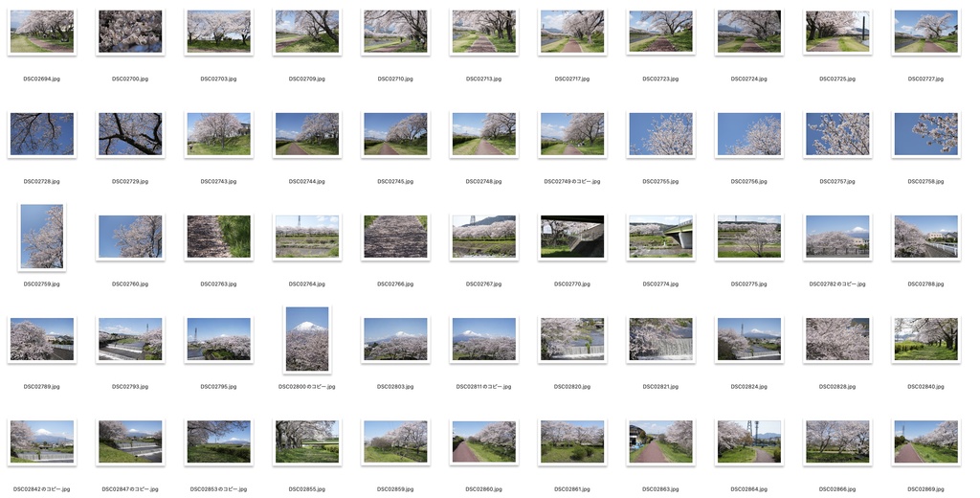This screenshot has width=980, height=498.
Task: Select the DSC02748.jpg path thumbnail
Action: [x=483, y=134]
